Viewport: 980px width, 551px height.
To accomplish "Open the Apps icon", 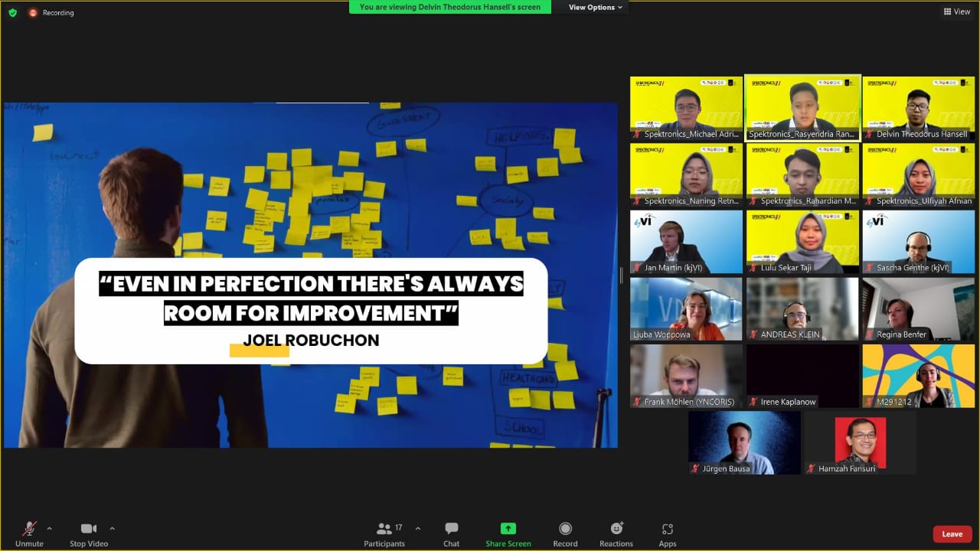I will point(668,529).
